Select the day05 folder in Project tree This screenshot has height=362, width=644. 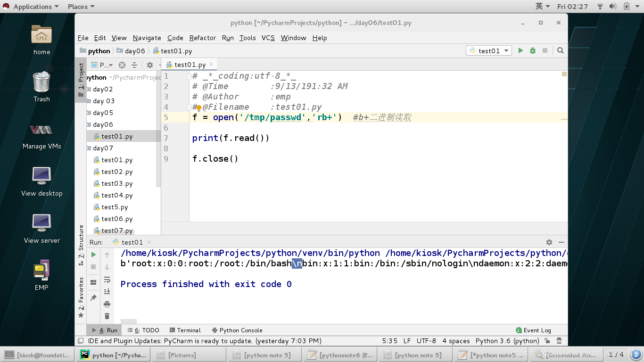tap(103, 113)
